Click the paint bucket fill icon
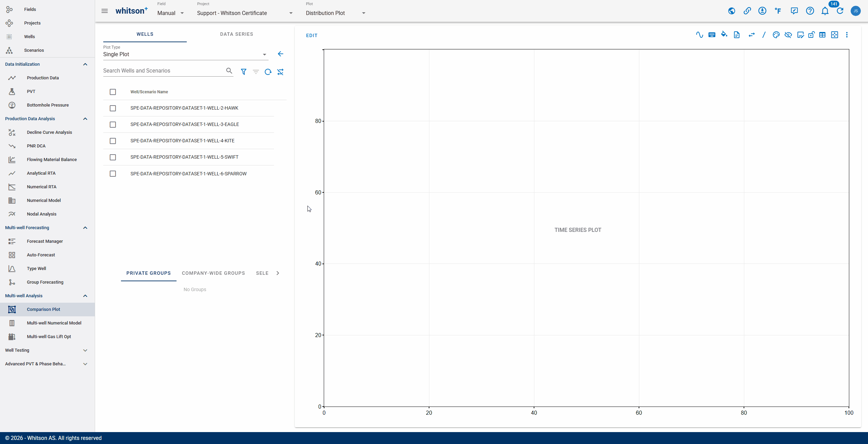 point(724,35)
